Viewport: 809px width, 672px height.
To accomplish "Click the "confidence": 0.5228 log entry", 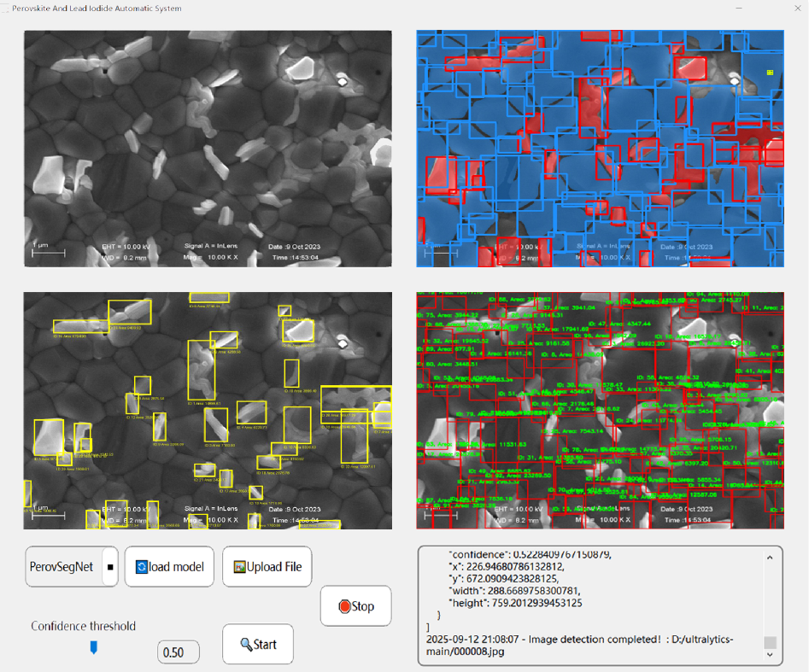I will click(x=531, y=554).
